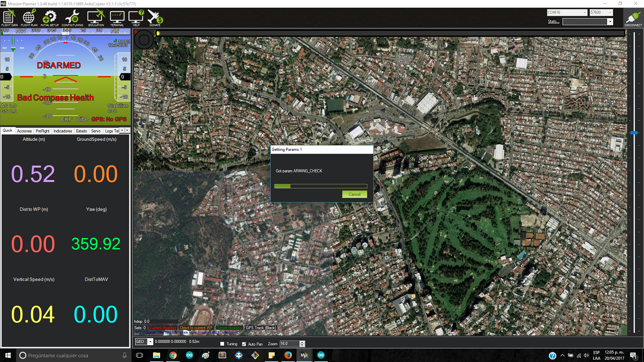This screenshot has height=362, width=644.
Task: Open the Config/Tuning section
Action: pos(72,18)
